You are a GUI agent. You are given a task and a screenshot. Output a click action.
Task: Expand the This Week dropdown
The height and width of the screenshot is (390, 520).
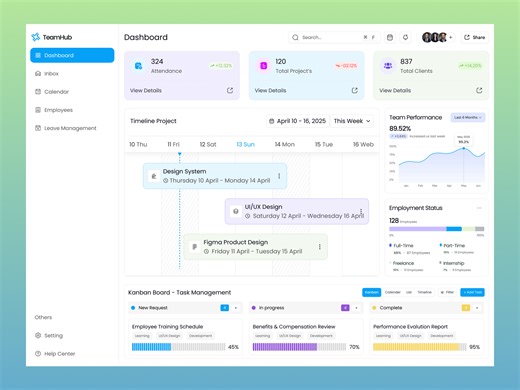[352, 121]
